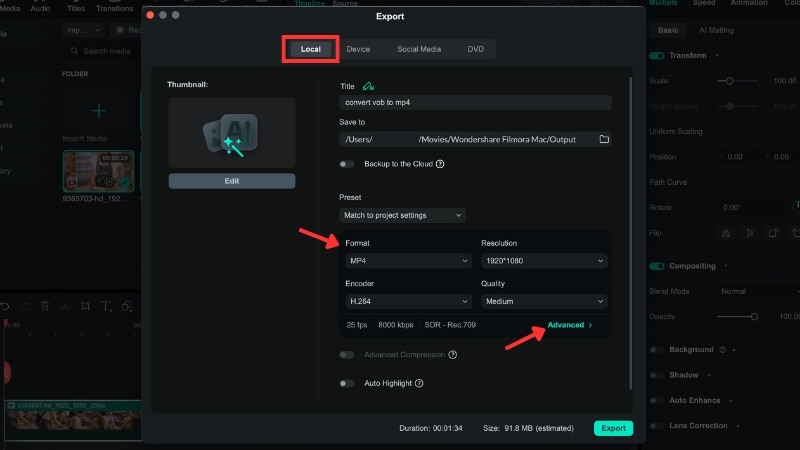Toggle the Background switch in properties
Image resolution: width=800 pixels, height=450 pixels.
pos(657,349)
